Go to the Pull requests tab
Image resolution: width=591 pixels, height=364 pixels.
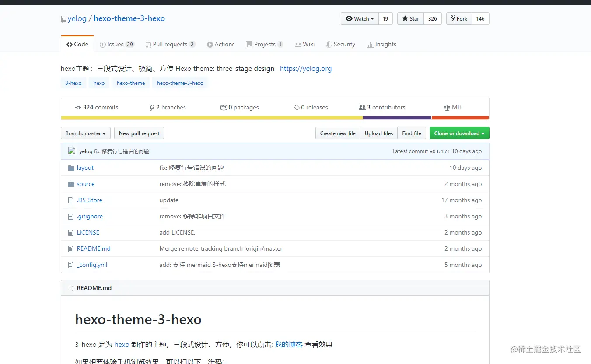click(171, 44)
